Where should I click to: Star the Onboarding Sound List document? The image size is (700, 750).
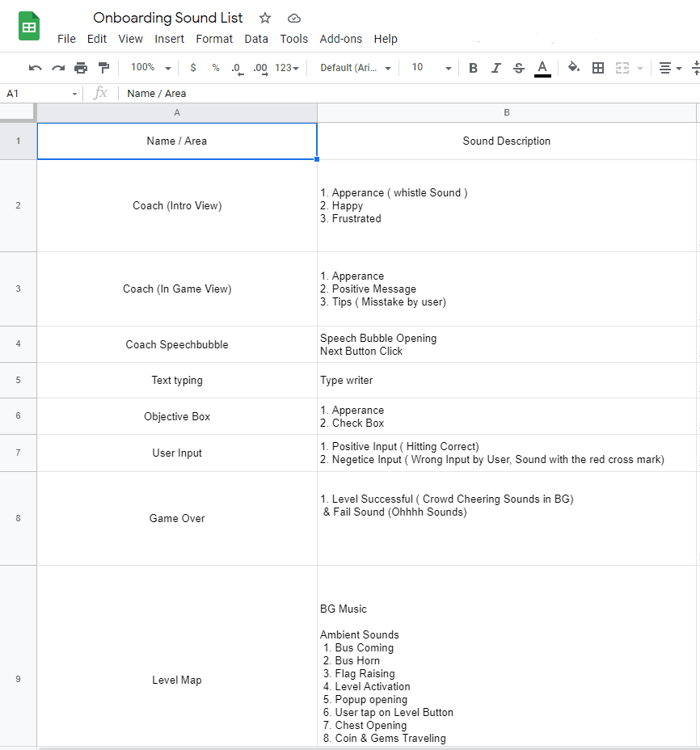click(265, 18)
